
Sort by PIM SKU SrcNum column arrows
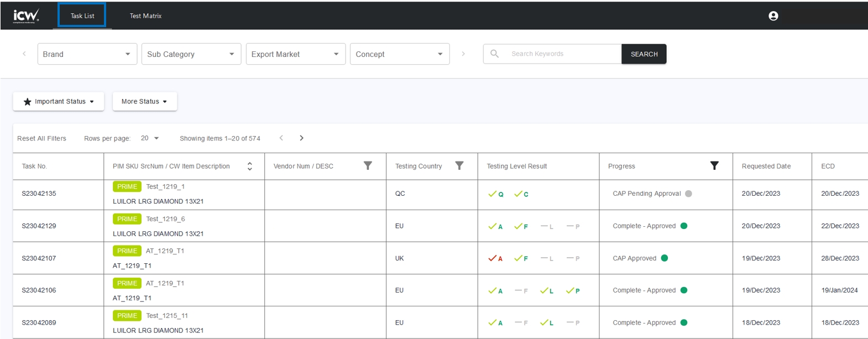pyautogui.click(x=250, y=166)
